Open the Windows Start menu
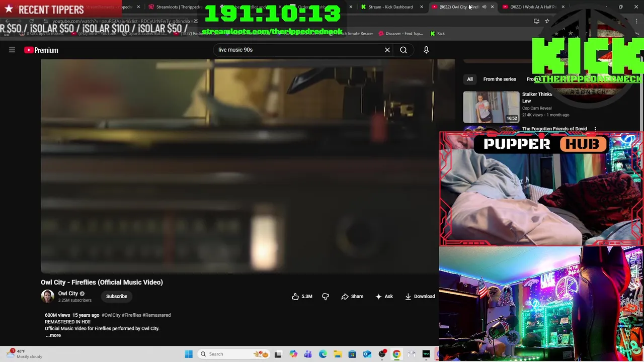This screenshot has height=362, width=644. click(x=189, y=354)
